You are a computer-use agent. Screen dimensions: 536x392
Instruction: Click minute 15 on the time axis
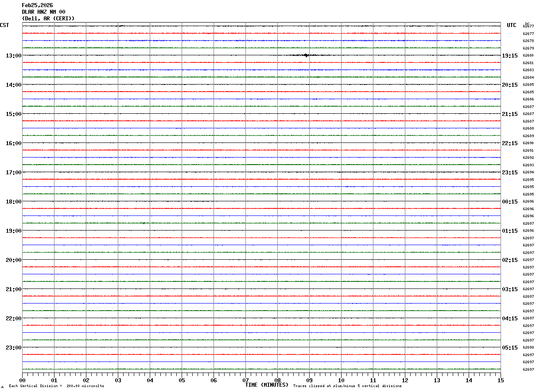pyautogui.click(x=501, y=380)
